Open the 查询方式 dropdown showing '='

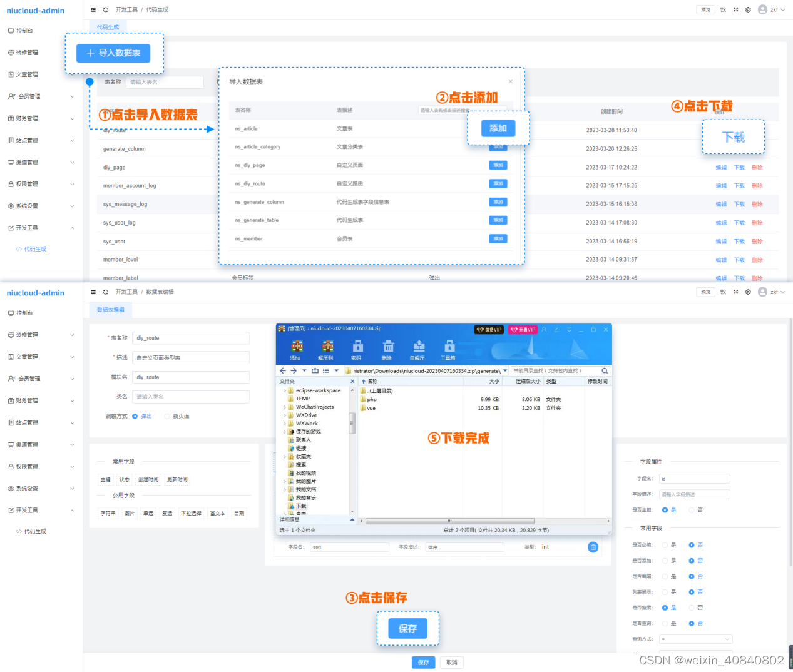pyautogui.click(x=695, y=639)
